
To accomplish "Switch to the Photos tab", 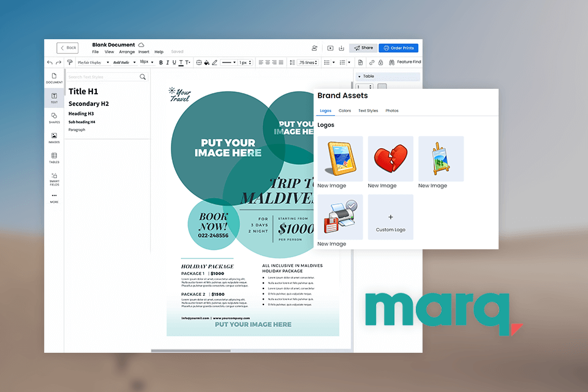I will pyautogui.click(x=392, y=111).
